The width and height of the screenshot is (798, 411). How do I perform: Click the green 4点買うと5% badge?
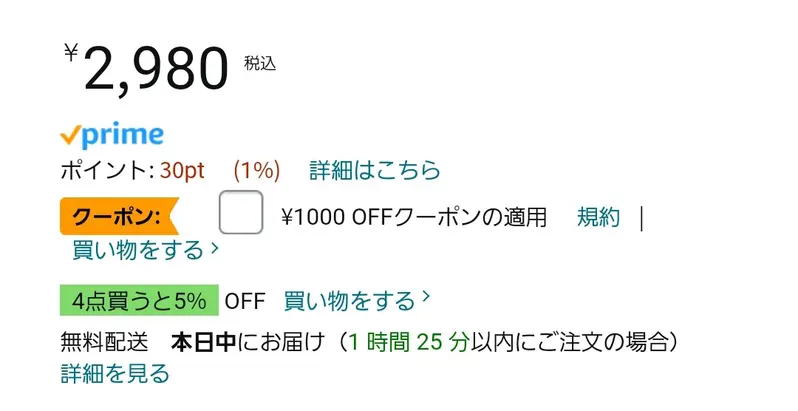tap(138, 300)
